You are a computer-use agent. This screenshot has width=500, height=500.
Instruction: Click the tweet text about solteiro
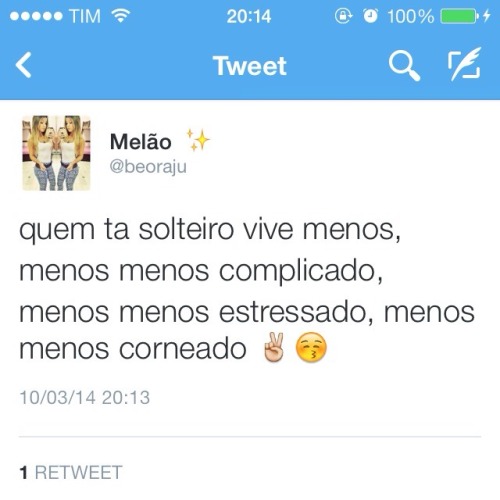coord(247,289)
